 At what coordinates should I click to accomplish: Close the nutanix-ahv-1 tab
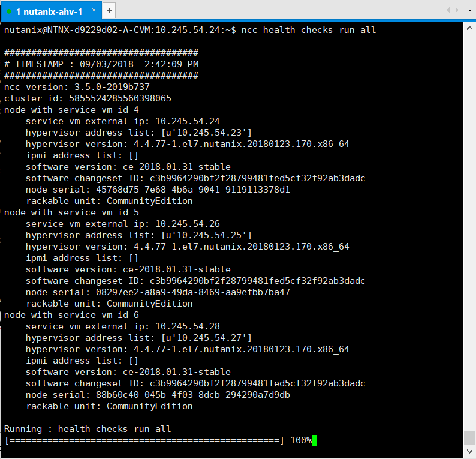pos(94,10)
